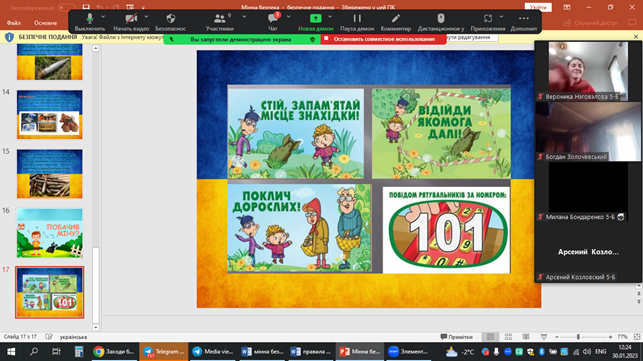Expand microphone audio options arrow
This screenshot has width=643, height=361.
(103, 17)
